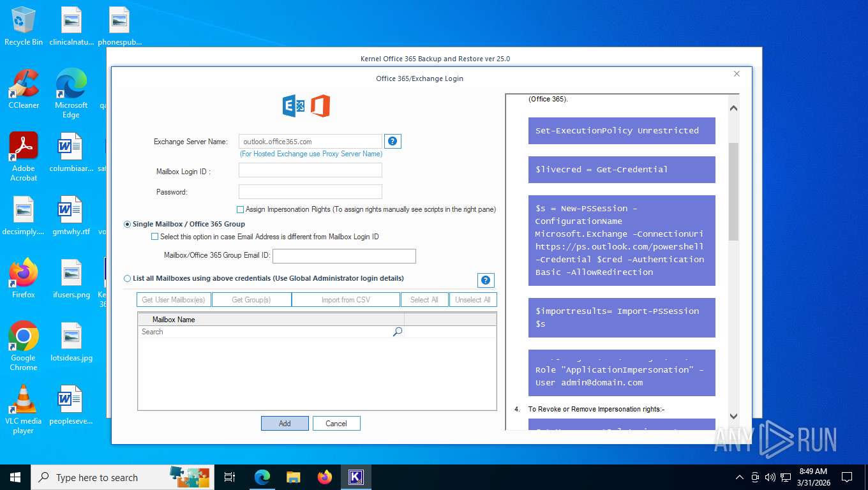Click the help icon beside Exchange Server Name
Screen dimensions: 868x490
tap(393, 141)
